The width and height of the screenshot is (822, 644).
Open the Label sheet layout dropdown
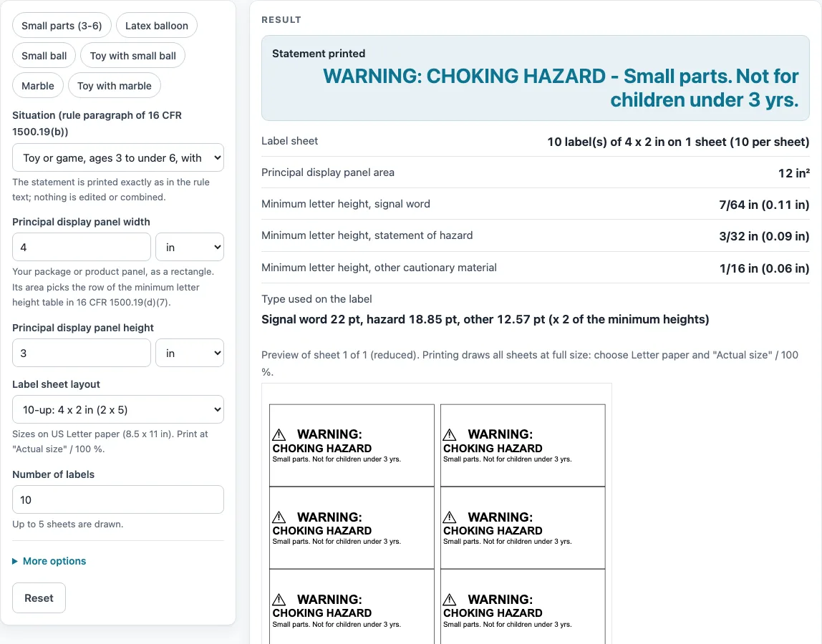coord(118,409)
